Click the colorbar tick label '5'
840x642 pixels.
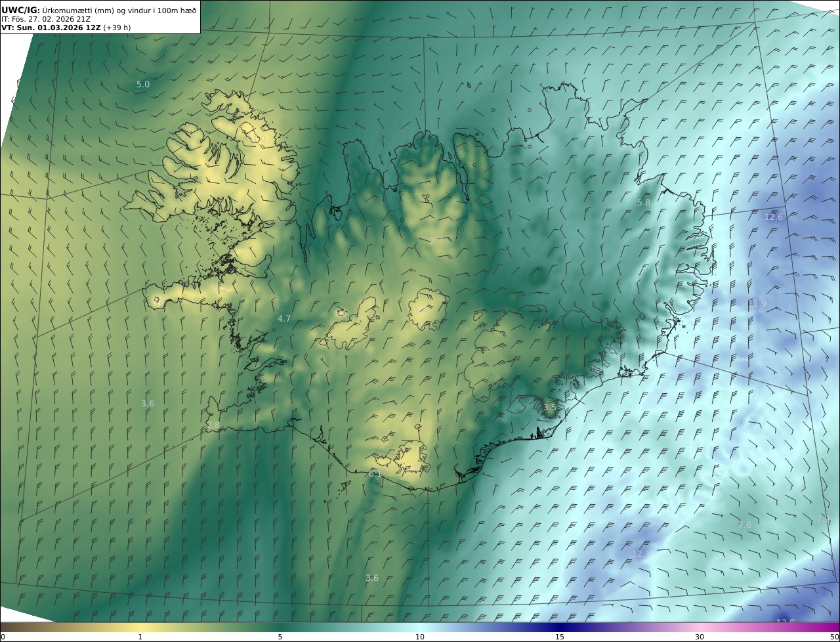point(280,637)
